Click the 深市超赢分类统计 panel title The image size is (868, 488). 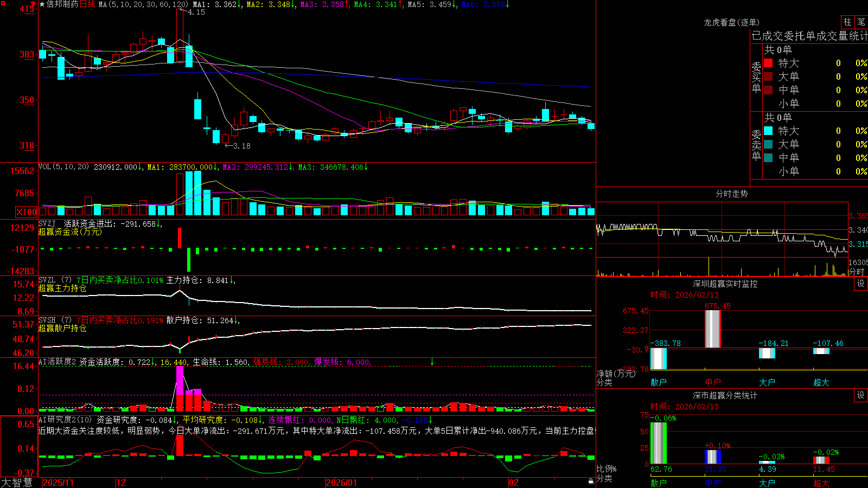pos(725,395)
